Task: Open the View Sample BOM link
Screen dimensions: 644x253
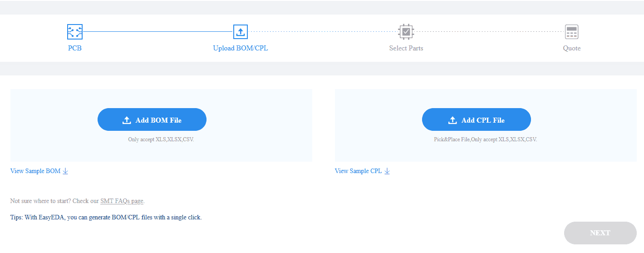Action: click(x=35, y=171)
